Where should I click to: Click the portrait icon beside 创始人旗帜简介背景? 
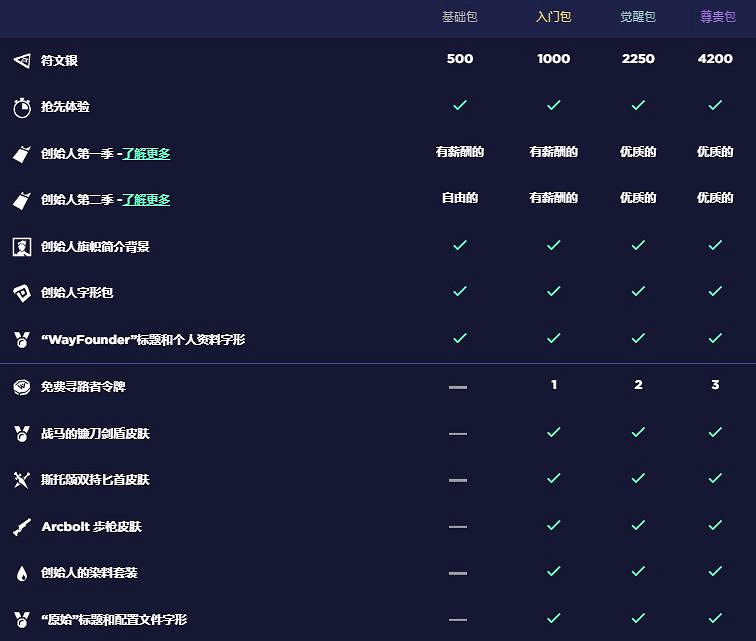[22, 247]
